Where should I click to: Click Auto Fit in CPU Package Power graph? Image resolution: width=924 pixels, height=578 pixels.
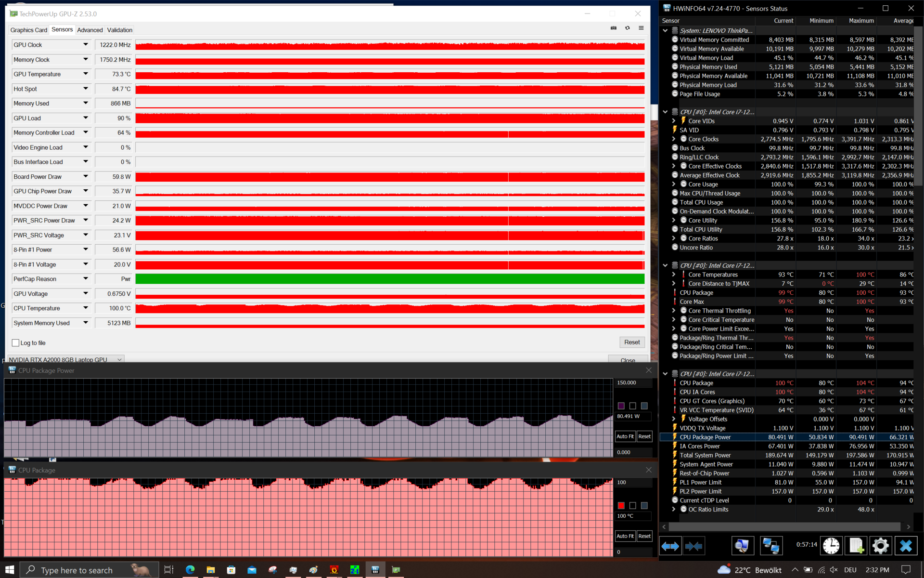625,436
